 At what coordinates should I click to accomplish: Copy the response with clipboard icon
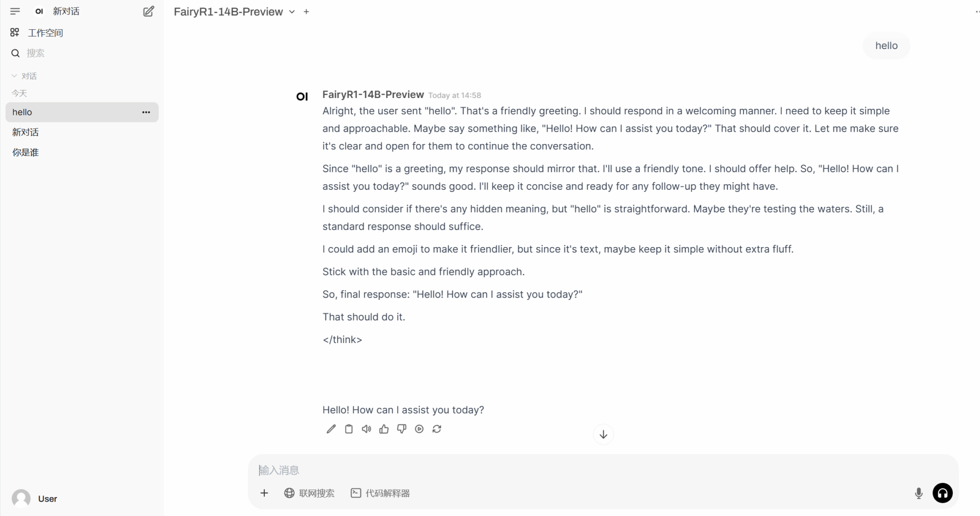tap(349, 429)
